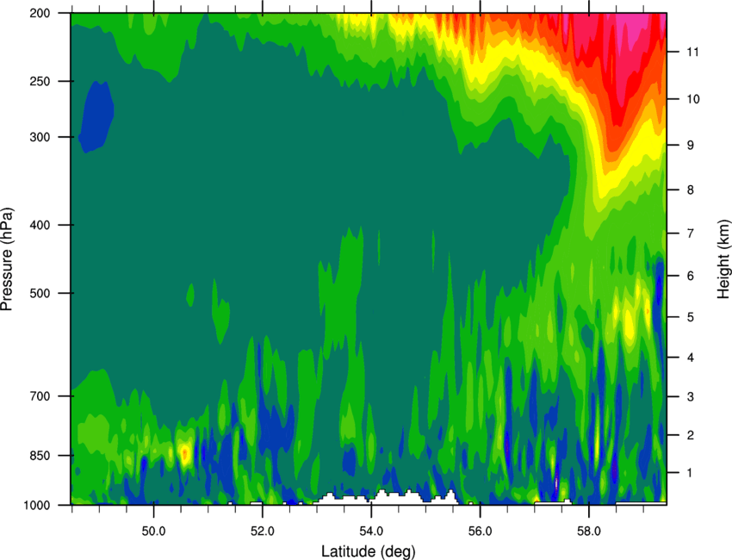The width and height of the screenshot is (732, 560).
Task: Click the 4 km height label
Action: pyautogui.click(x=690, y=358)
